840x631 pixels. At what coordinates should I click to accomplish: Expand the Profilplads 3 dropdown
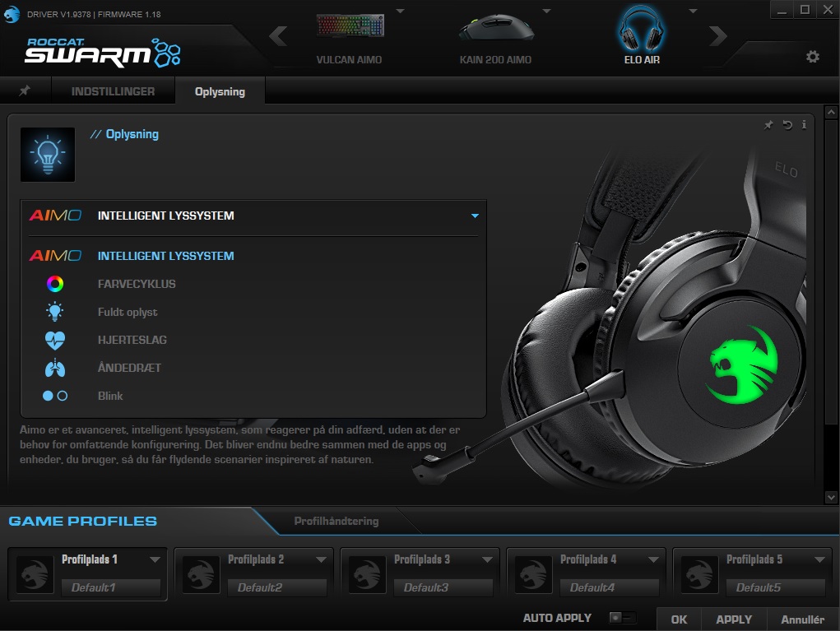(x=487, y=559)
